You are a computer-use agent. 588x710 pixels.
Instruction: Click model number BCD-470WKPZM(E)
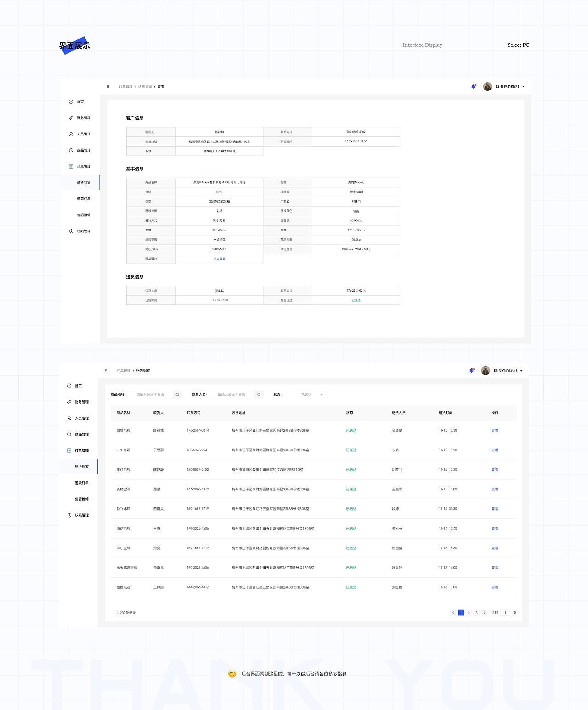356,249
